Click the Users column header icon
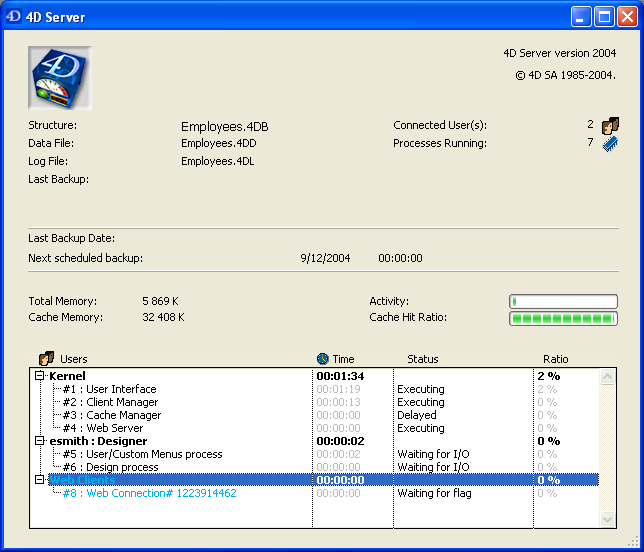This screenshot has width=644, height=552. pos(46,359)
